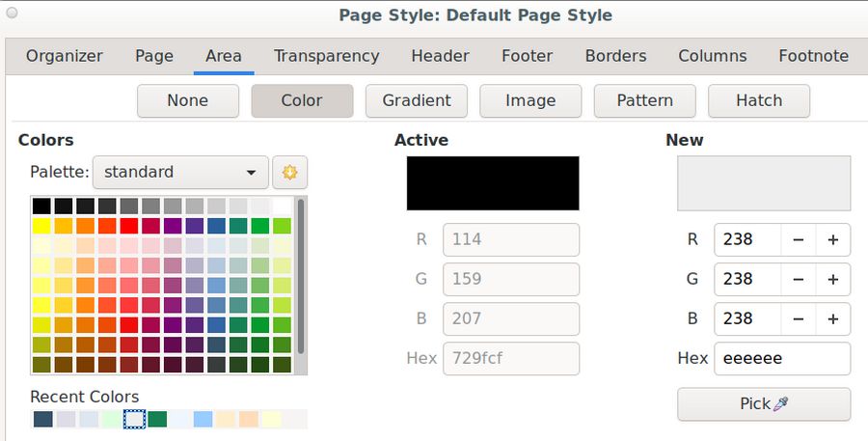Viewport: 868px width, 441px height.
Task: Expand the Palette standard dropdown
Action: 180,173
